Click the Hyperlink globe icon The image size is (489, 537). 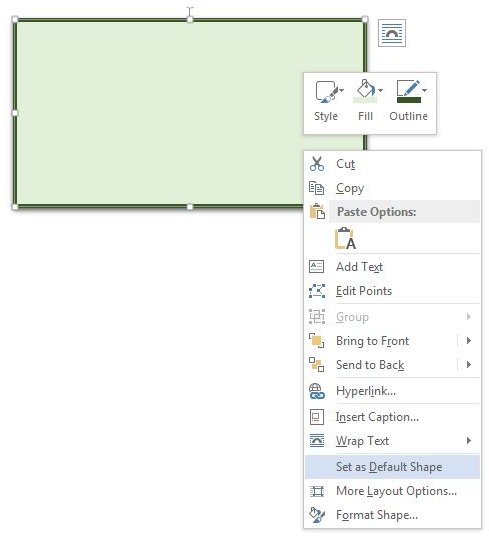[x=317, y=391]
